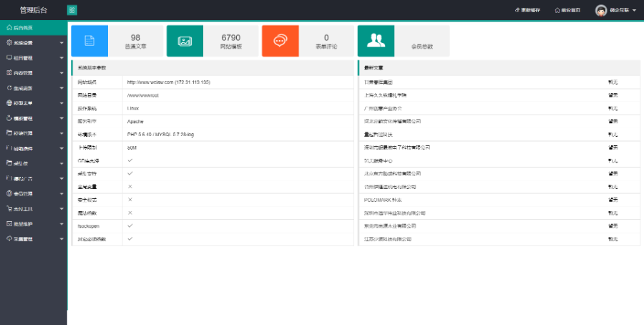Click the home icon beside 后台首页
644x325 pixels.
(x=9, y=27)
